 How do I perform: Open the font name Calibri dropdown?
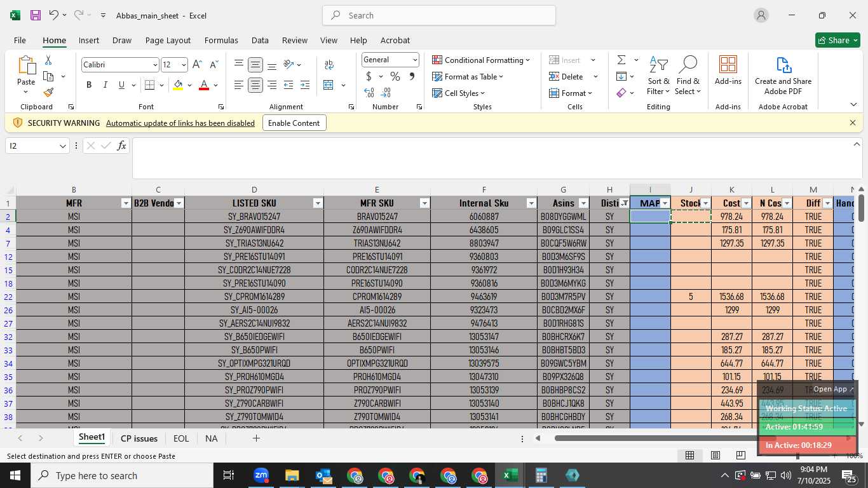pyautogui.click(x=154, y=65)
